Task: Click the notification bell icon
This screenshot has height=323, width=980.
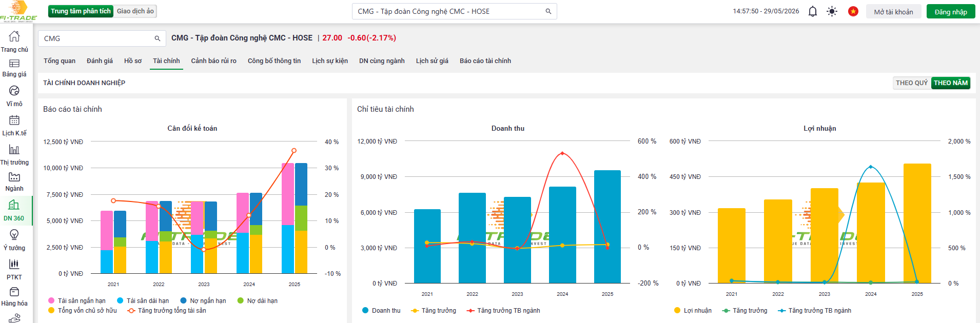Action: tap(813, 11)
